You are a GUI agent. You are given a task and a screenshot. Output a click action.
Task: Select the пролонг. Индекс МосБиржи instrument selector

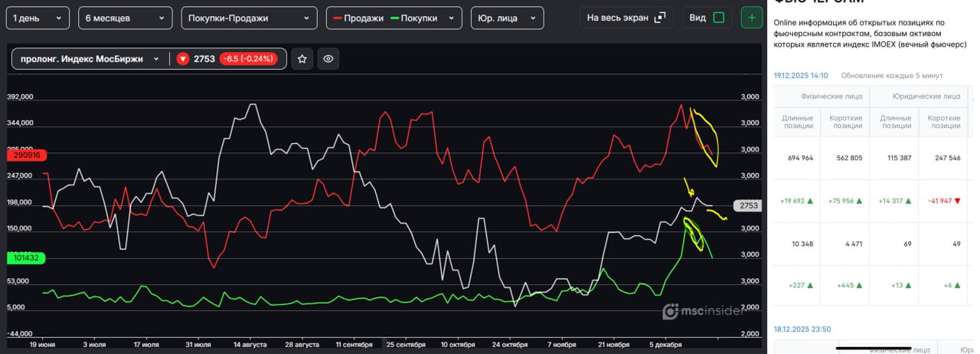coord(90,59)
